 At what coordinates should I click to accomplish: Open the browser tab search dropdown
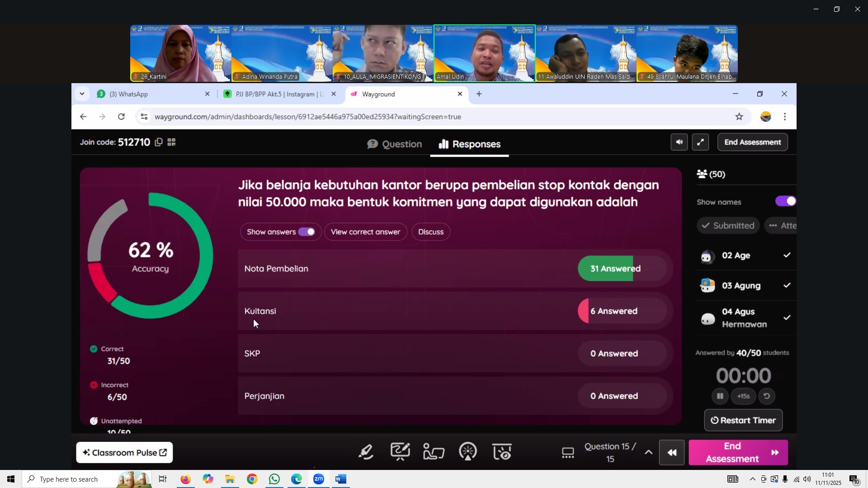82,94
